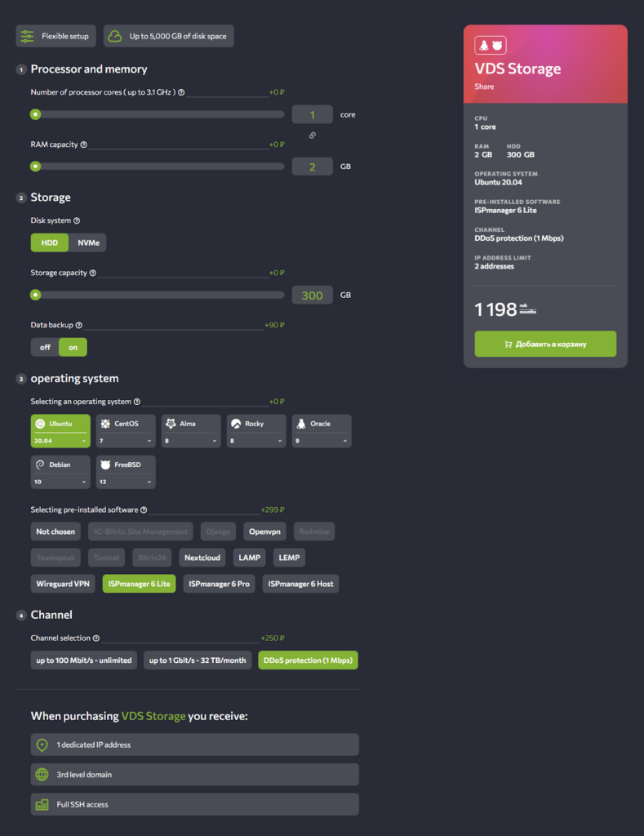Screen dimensions: 644x836
Task: Turn data backup on
Action: [73, 347]
